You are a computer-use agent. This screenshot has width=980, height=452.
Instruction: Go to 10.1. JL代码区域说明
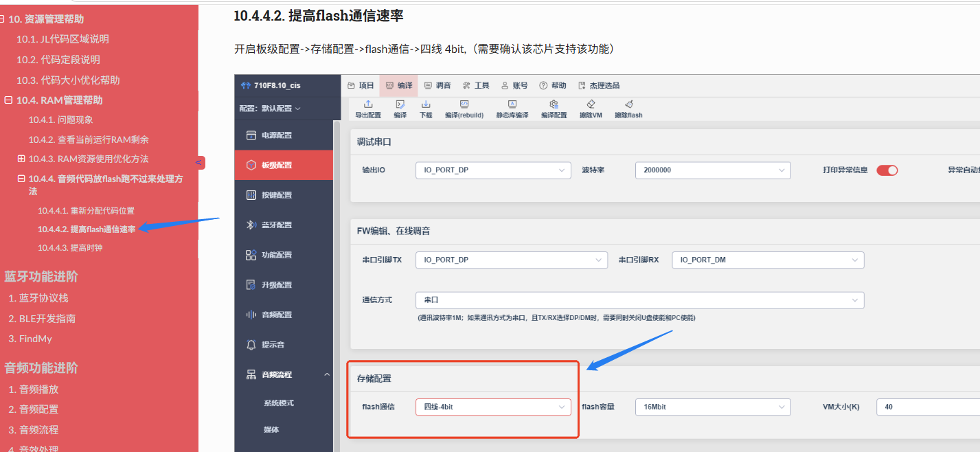coord(62,39)
